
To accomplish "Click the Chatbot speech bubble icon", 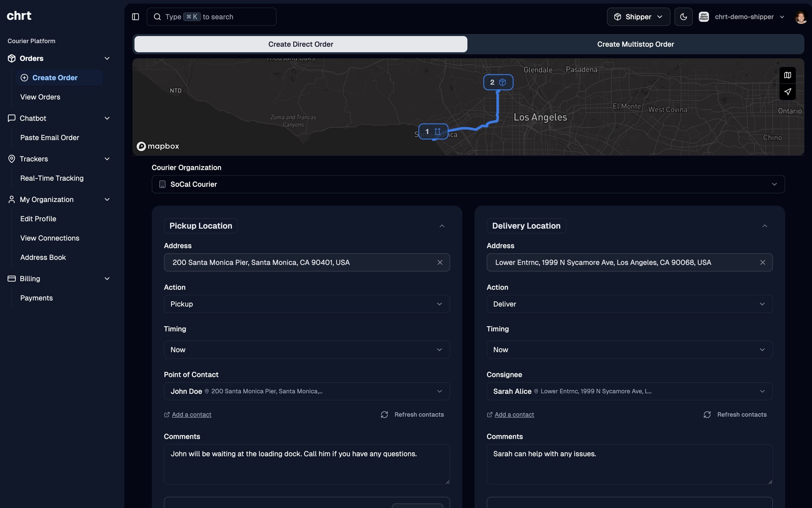I will [x=11, y=118].
